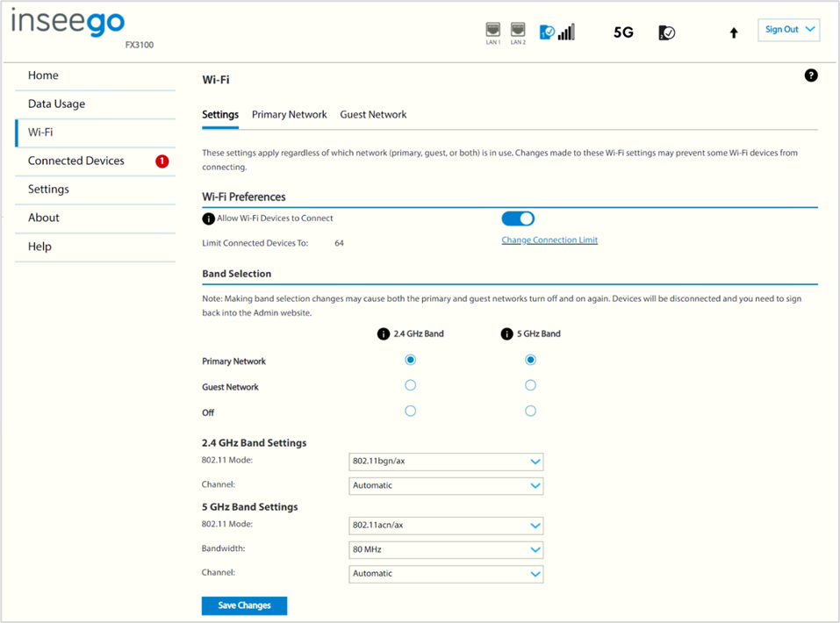Click the 'Limit Connected Devices To:' label
Screen dimensions: 840x623
tap(255, 243)
